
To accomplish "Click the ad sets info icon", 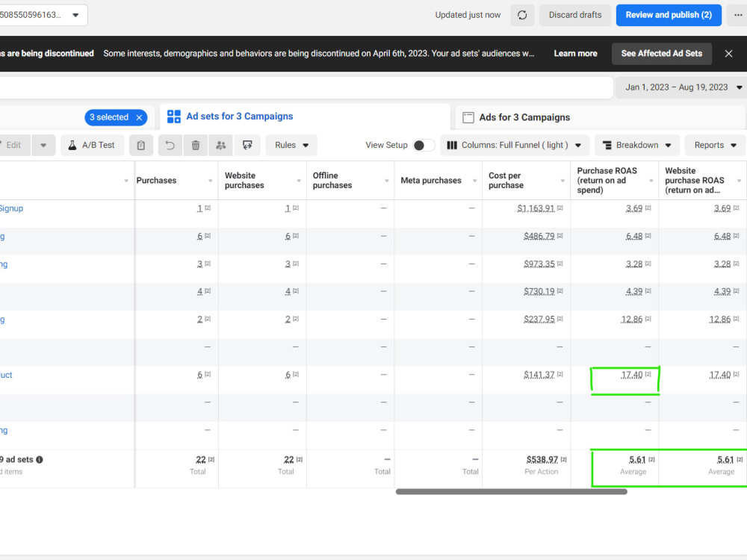I will click(40, 459).
